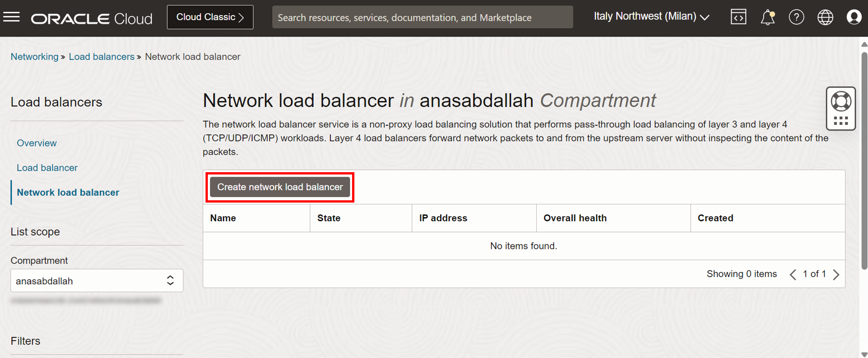Focus the resources search field
The image size is (868, 358).
point(422,17)
